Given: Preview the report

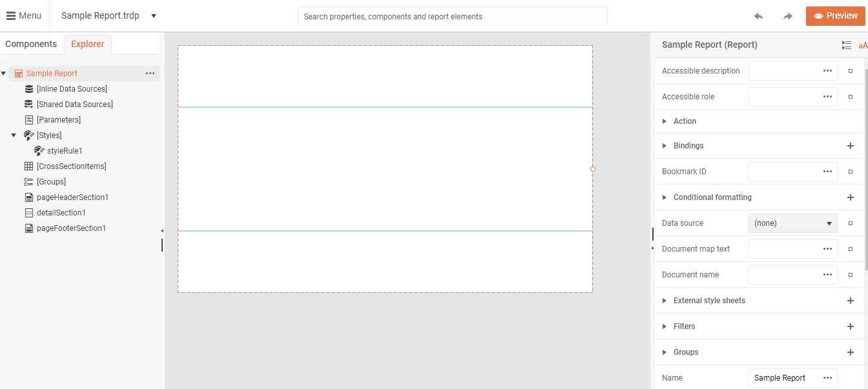Looking at the screenshot, I should click(x=836, y=16).
